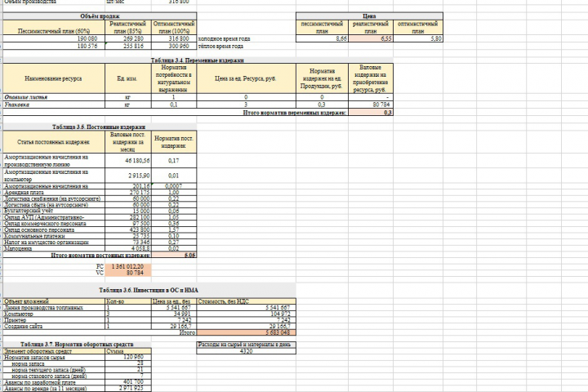Click the "Опавшие листья" row name
Viewport: 588px width, 392px height.
54,97
